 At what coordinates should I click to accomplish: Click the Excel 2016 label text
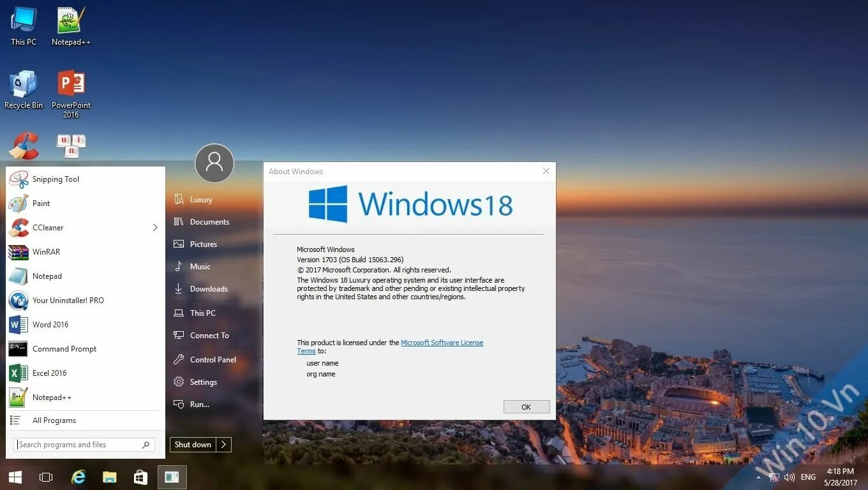(50, 373)
